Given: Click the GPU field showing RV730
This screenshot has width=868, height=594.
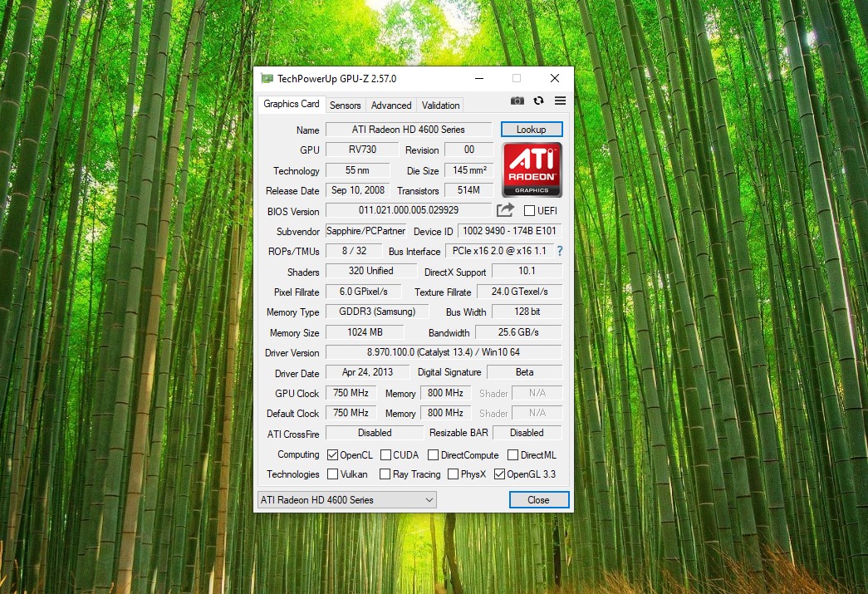Looking at the screenshot, I should point(362,150).
